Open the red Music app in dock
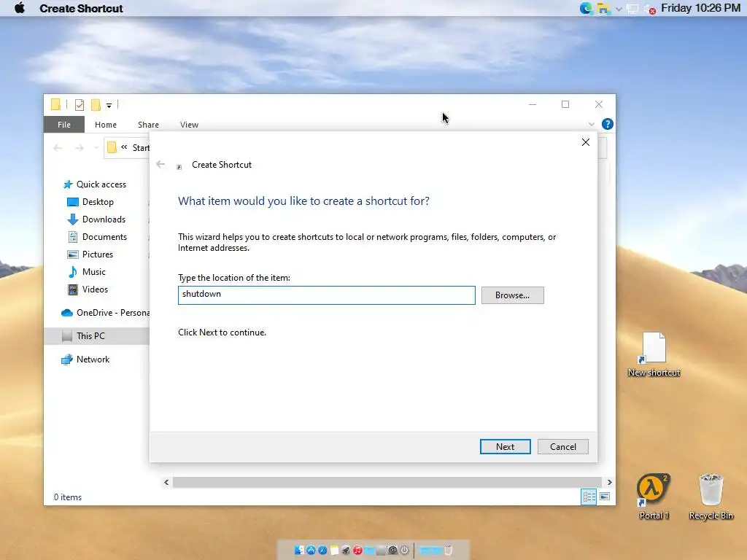This screenshot has width=747, height=560. tap(357, 550)
